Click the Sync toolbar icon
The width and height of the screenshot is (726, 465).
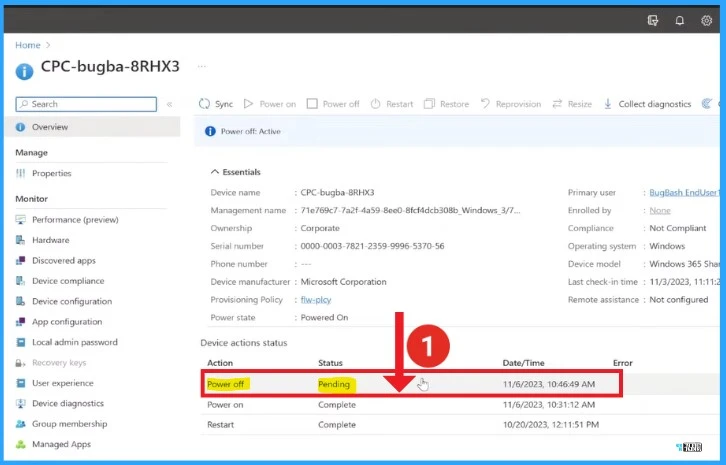pos(204,104)
